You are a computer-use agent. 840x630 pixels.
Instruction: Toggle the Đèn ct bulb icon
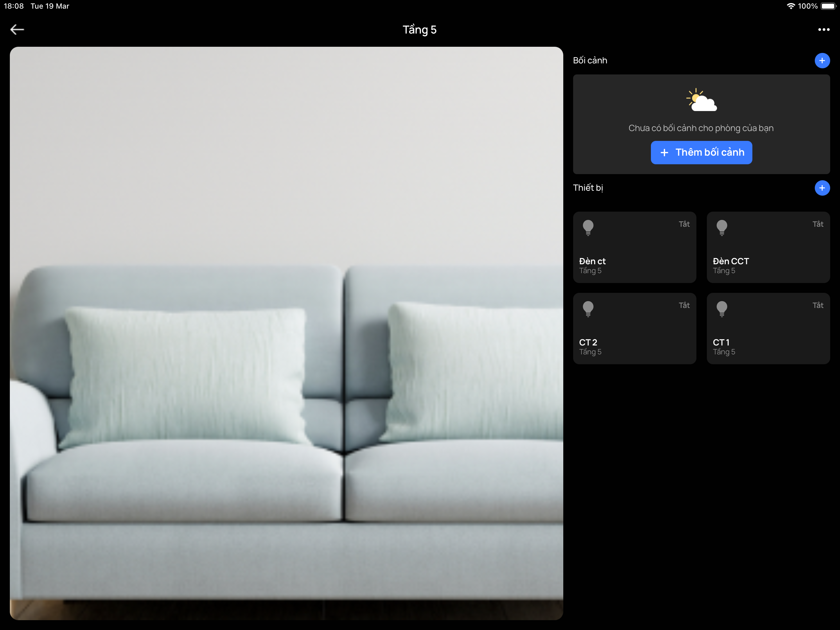coord(588,228)
